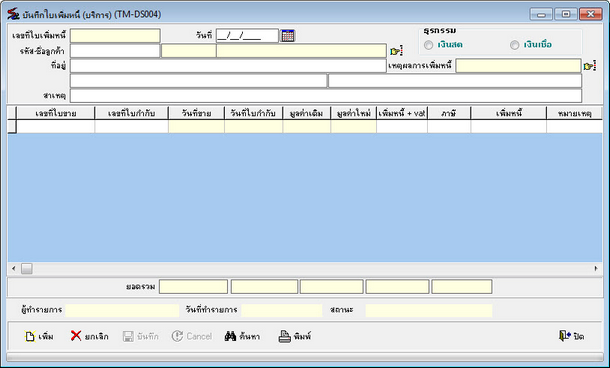The image size is (610, 368).
Task: Click first row cell under เลขที่ใบขาย
Action: click(x=56, y=126)
